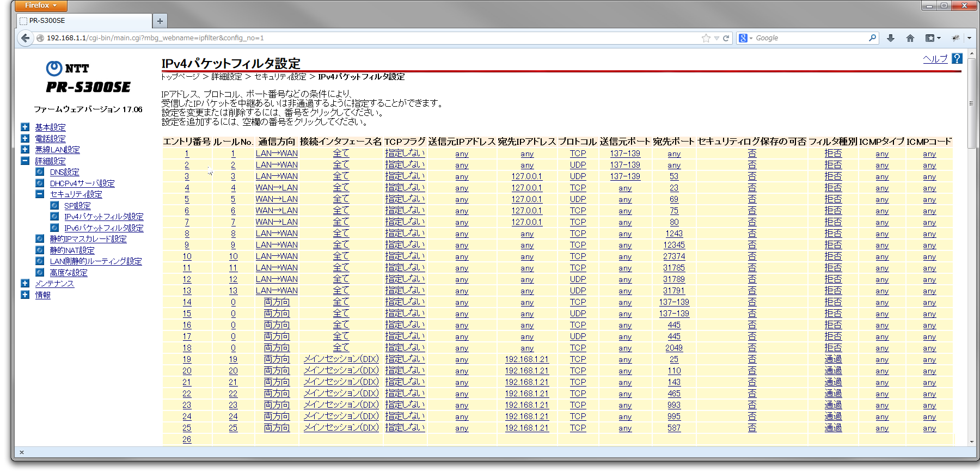Click 両方向 direction in entry 16
Screen dimensions: 980x472
(x=277, y=325)
